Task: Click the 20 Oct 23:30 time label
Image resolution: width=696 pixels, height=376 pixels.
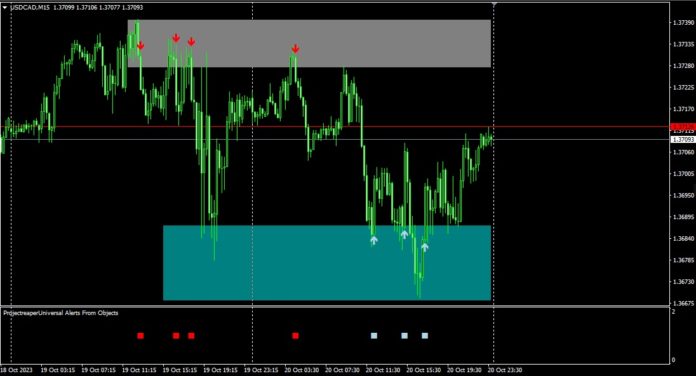Action: point(505,370)
